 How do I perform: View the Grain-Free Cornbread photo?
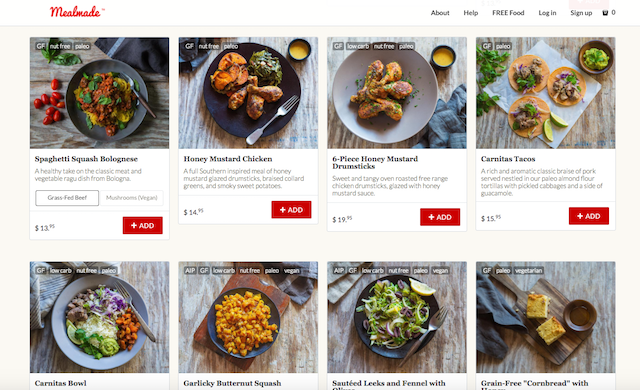(545, 317)
